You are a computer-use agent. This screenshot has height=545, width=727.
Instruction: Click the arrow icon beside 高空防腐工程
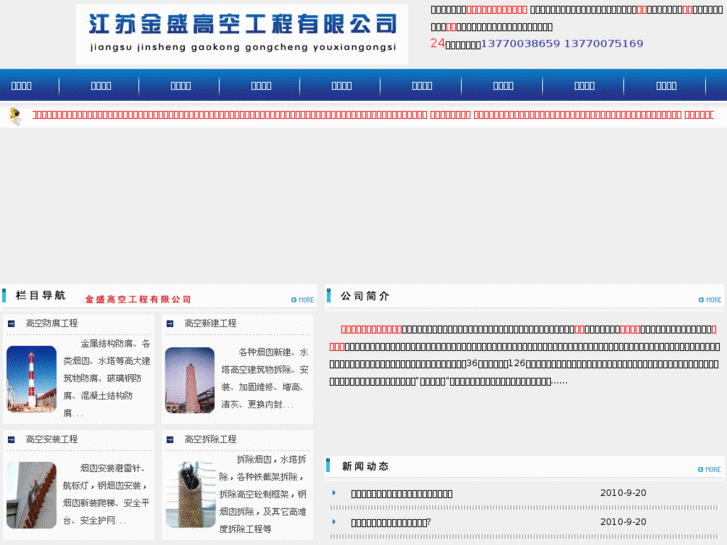[12, 324]
